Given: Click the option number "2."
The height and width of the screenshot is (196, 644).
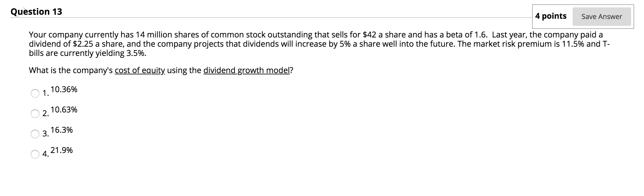Looking at the screenshot, I should 46,114.
